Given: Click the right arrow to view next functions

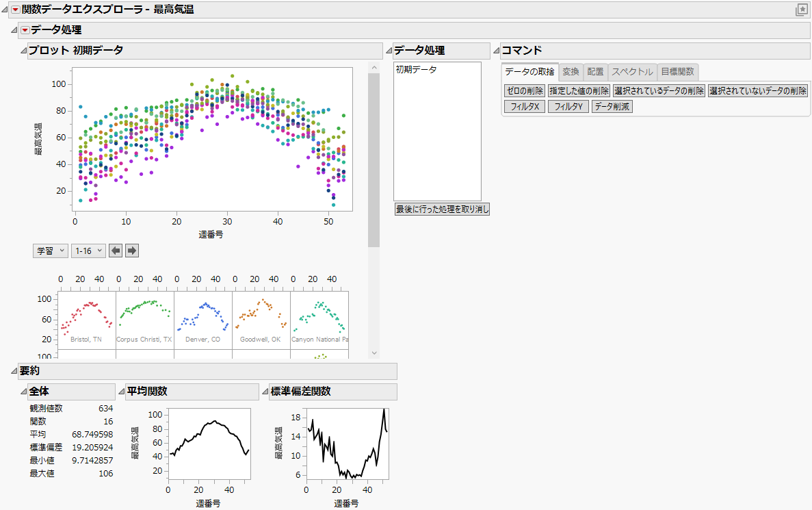Looking at the screenshot, I should [x=130, y=250].
